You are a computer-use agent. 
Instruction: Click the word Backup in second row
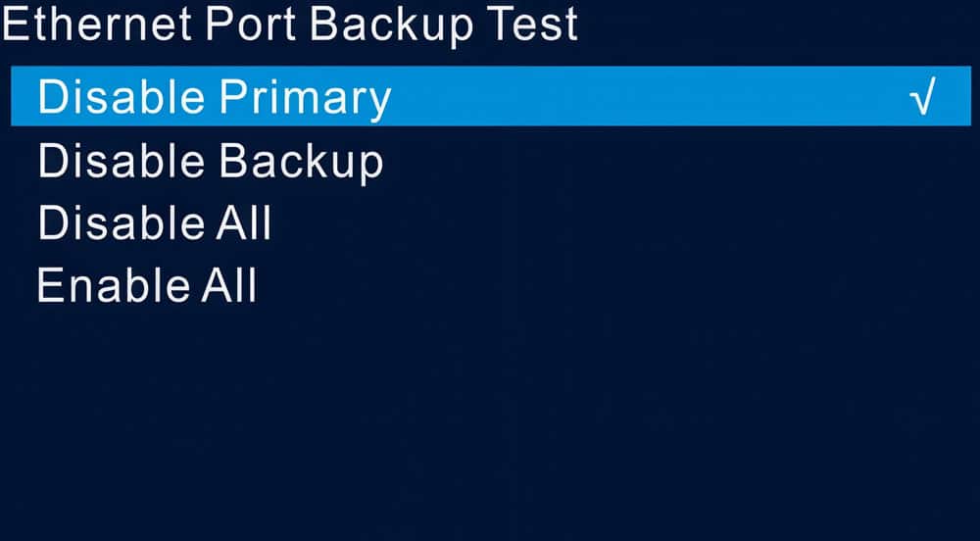pos(301,163)
